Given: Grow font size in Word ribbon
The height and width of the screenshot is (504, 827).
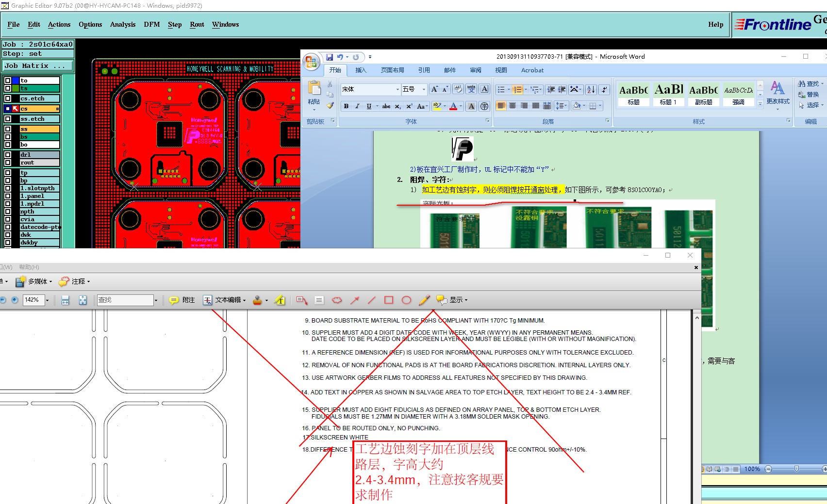Looking at the screenshot, I should click(x=434, y=89).
